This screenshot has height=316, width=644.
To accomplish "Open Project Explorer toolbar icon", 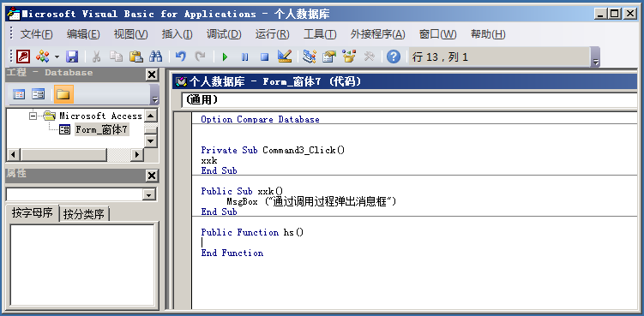I will 310,57.
